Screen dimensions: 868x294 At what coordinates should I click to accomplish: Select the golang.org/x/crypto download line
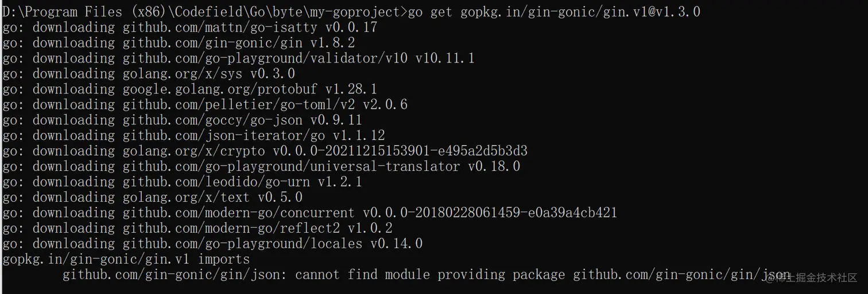[265, 151]
